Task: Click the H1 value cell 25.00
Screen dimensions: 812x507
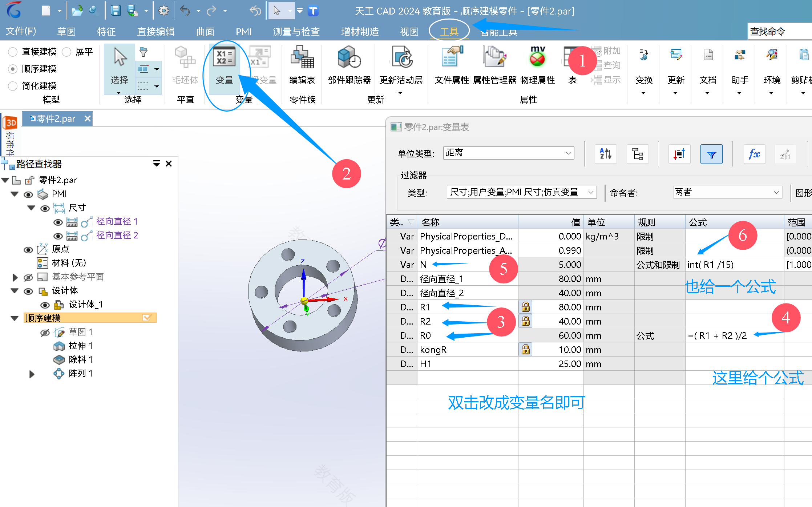Action: click(x=551, y=364)
